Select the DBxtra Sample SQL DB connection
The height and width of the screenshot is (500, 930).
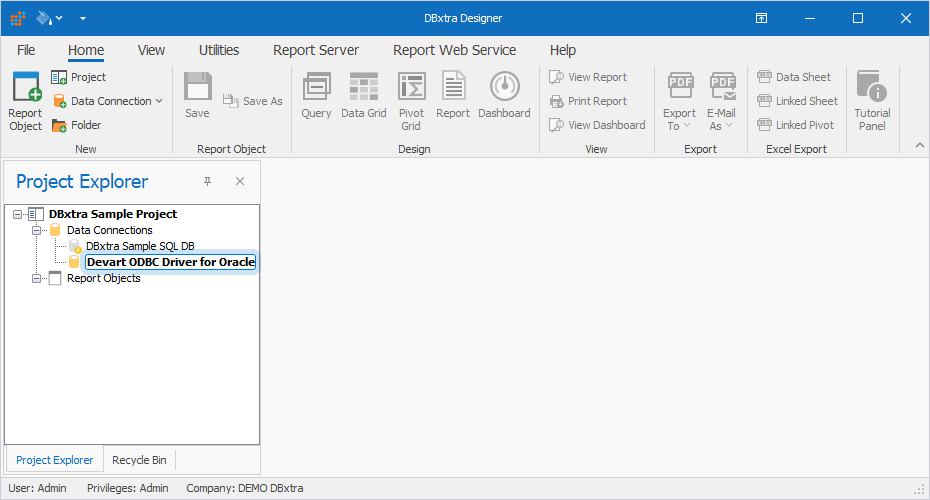[140, 246]
